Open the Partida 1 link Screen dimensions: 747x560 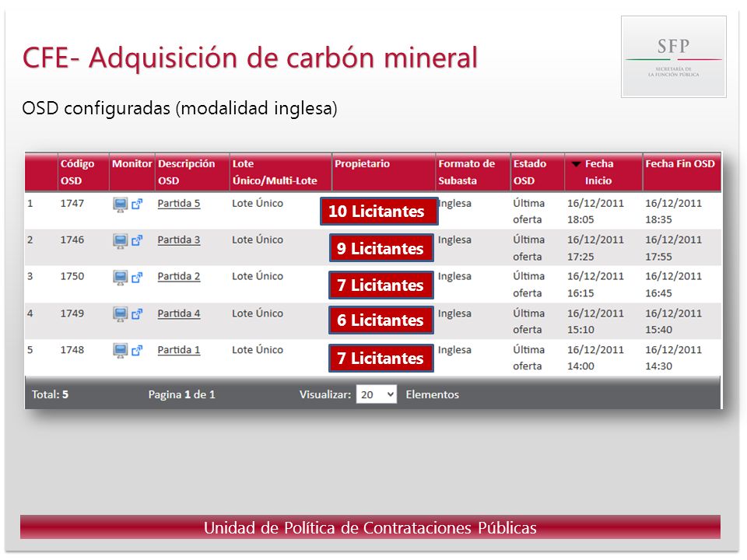point(179,350)
